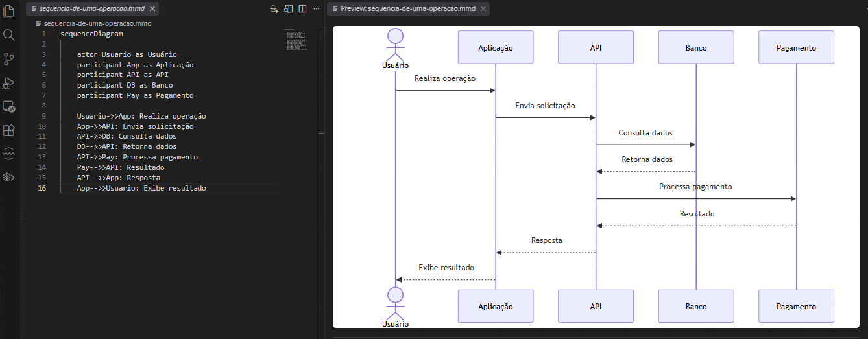Click the bottom Aplicação participant box

pyautogui.click(x=496, y=306)
